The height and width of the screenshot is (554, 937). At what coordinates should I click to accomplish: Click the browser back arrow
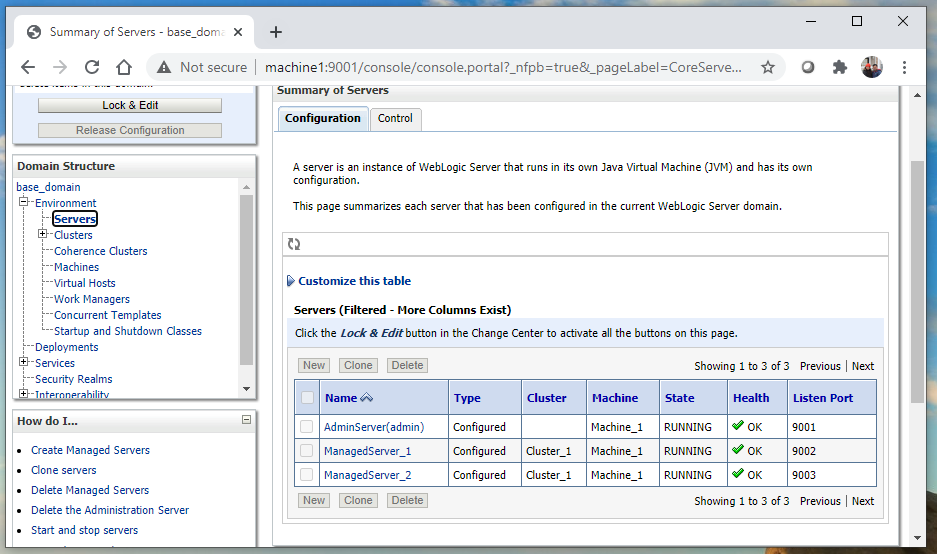click(x=28, y=67)
